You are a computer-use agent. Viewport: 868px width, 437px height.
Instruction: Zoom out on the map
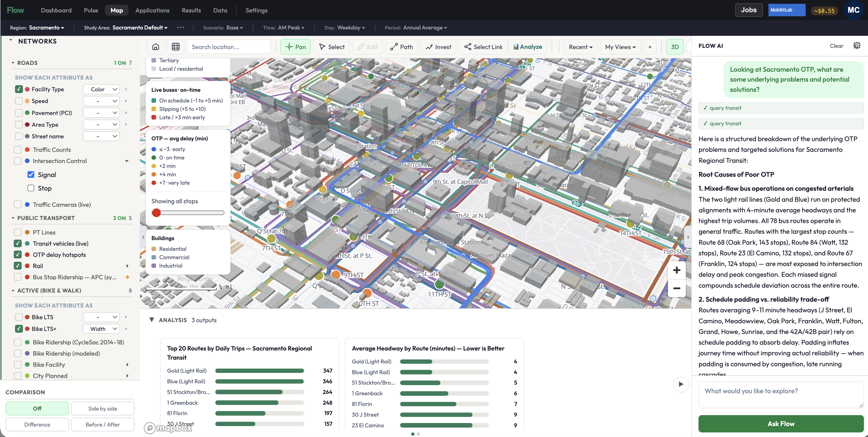click(x=677, y=288)
